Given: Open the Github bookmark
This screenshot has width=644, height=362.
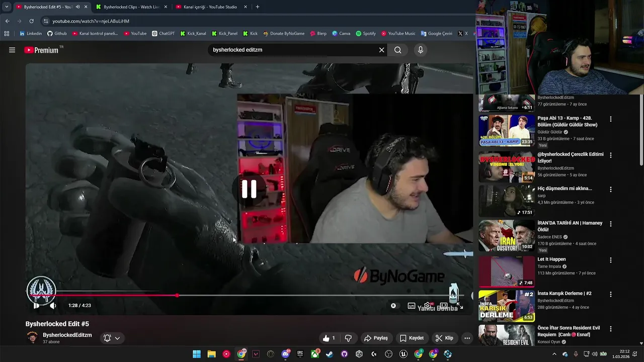Looking at the screenshot, I should coord(57,34).
